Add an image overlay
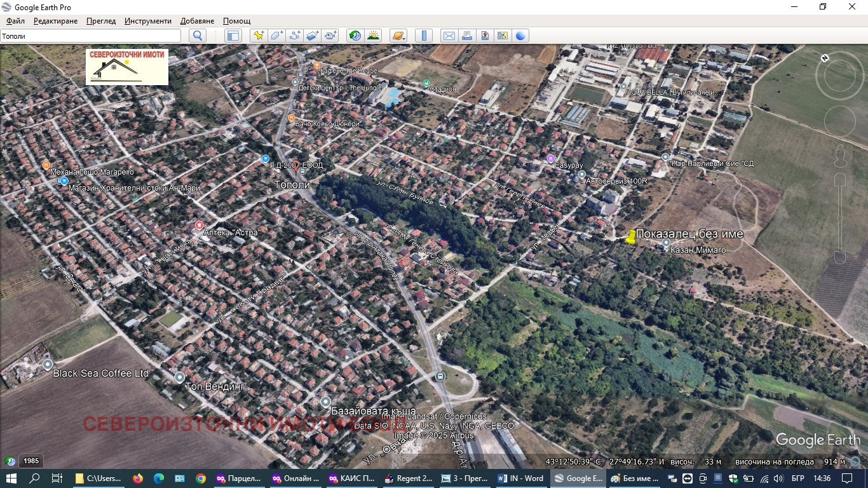The width and height of the screenshot is (868, 488). (312, 36)
